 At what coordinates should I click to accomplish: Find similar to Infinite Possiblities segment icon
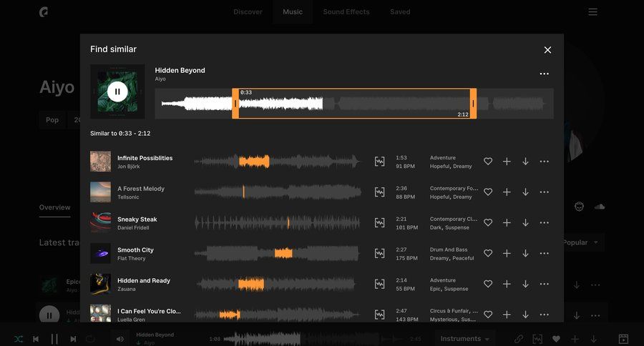click(380, 162)
